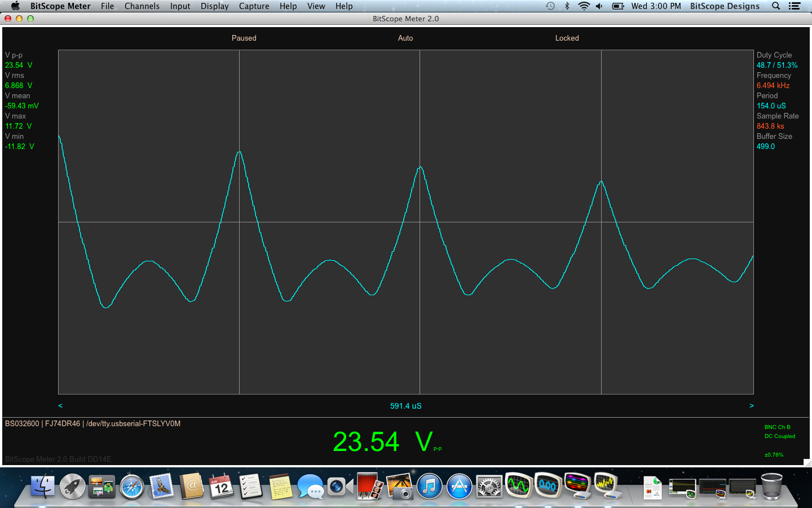The image size is (812, 508).
Task: Click the left timebase arrow
Action: 60,406
